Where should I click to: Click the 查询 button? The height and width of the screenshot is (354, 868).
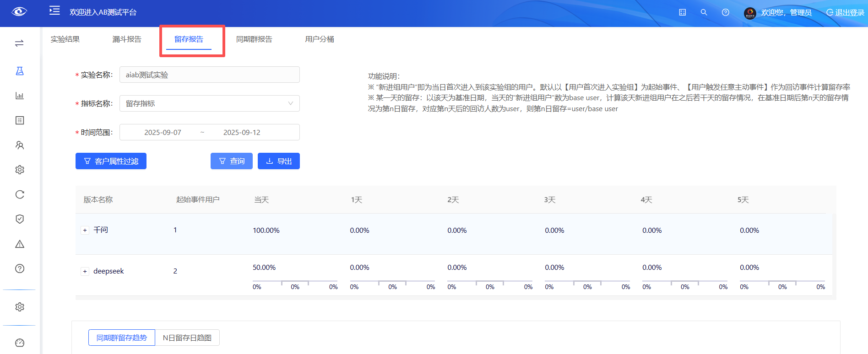[x=232, y=161]
